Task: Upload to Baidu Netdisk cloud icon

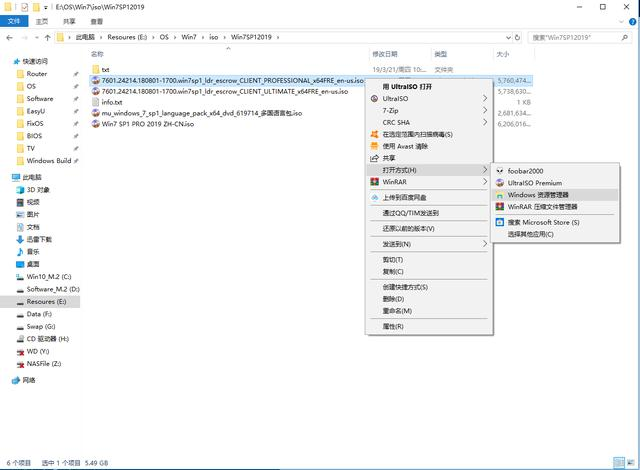Action: point(374,197)
